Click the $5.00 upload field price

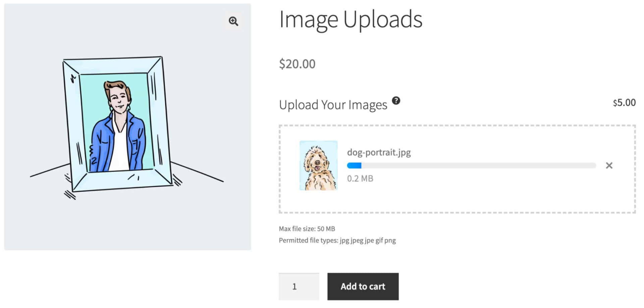tap(624, 103)
